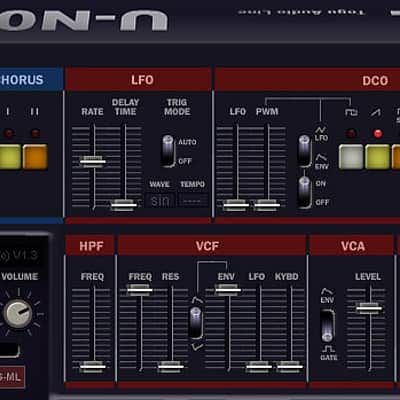Flip the VCF envelope polarity switch

click(196, 323)
